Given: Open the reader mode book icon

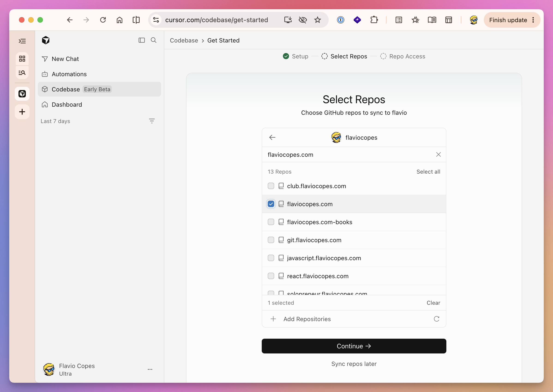Looking at the screenshot, I should click(432, 20).
